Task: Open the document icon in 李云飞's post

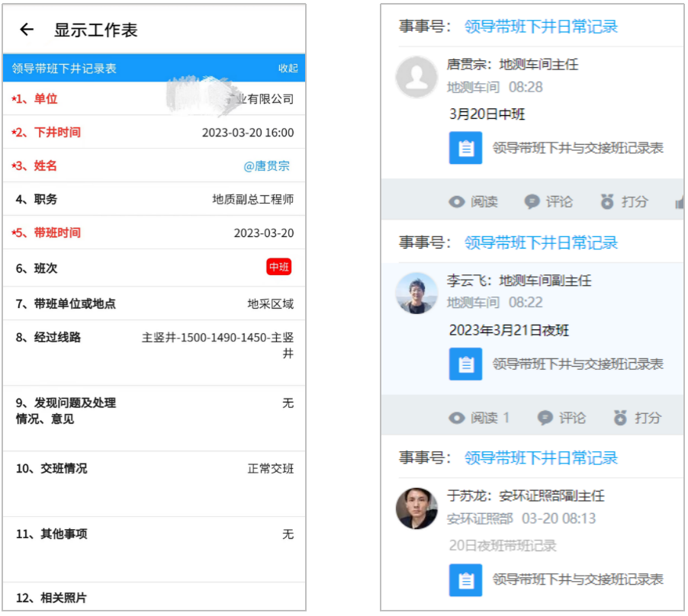Action: pos(465,364)
